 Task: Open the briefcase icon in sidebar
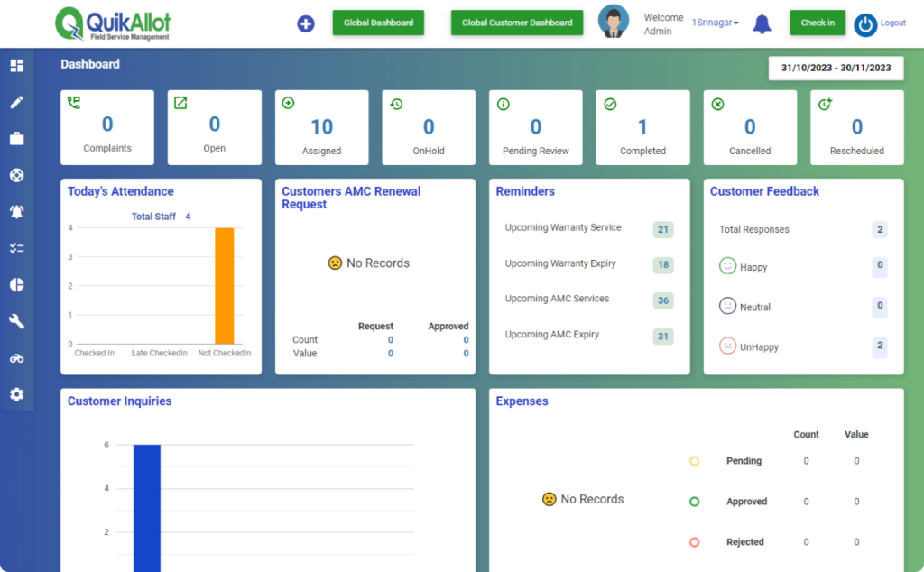[x=16, y=138]
